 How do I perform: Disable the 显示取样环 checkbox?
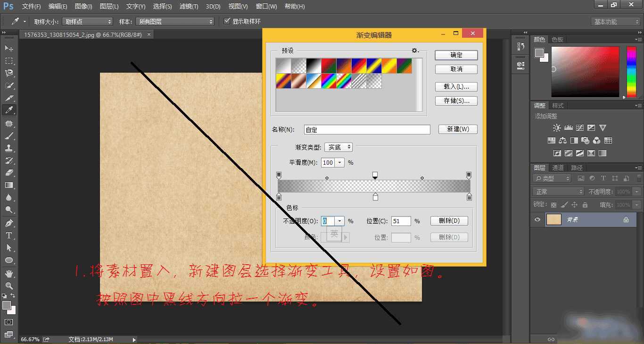click(227, 21)
